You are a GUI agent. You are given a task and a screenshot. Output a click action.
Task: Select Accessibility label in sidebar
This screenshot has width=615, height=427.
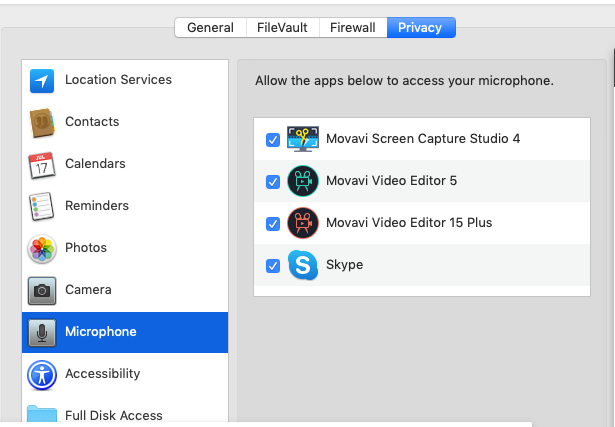pyautogui.click(x=102, y=373)
